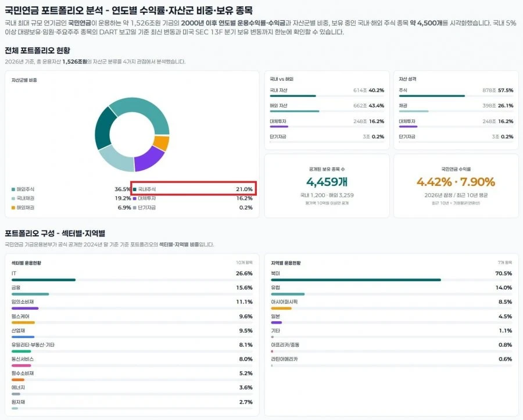The width and height of the screenshot is (523, 420).
Task: Click the 19.2% legend value
Action: (x=123, y=198)
